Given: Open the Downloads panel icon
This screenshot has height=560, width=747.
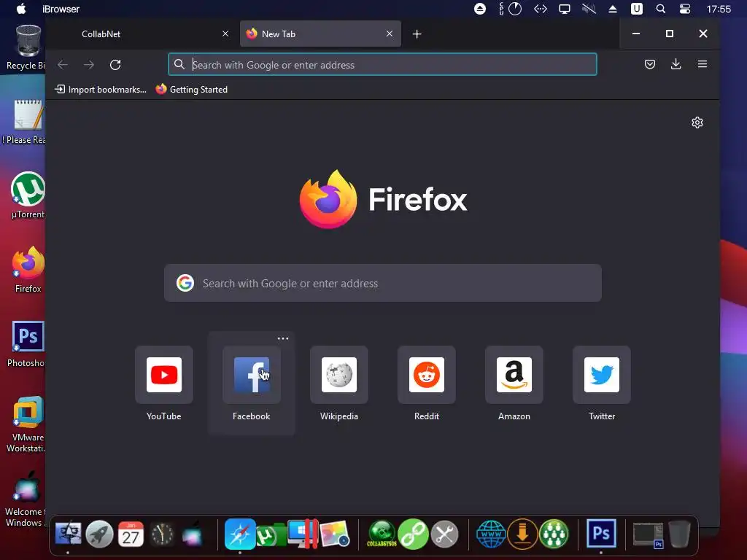Looking at the screenshot, I should tap(676, 64).
